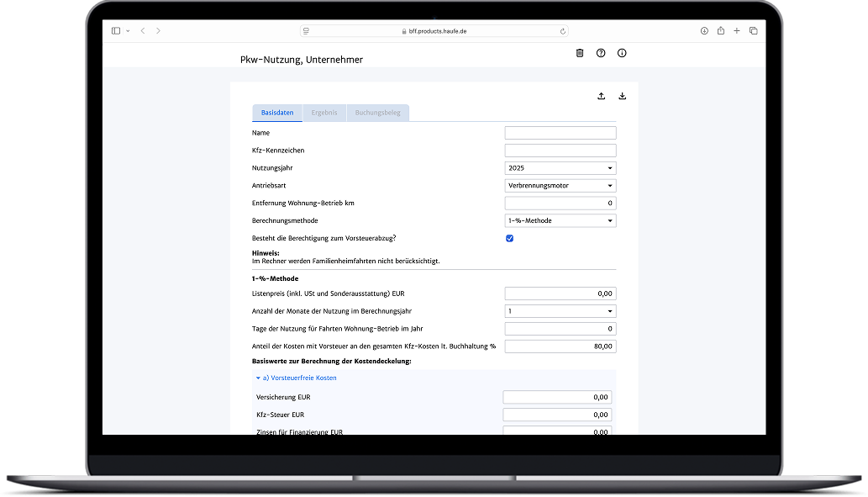The width and height of the screenshot is (868, 497).
Task: Click the Listenpreis EUR input field
Action: [x=560, y=293]
